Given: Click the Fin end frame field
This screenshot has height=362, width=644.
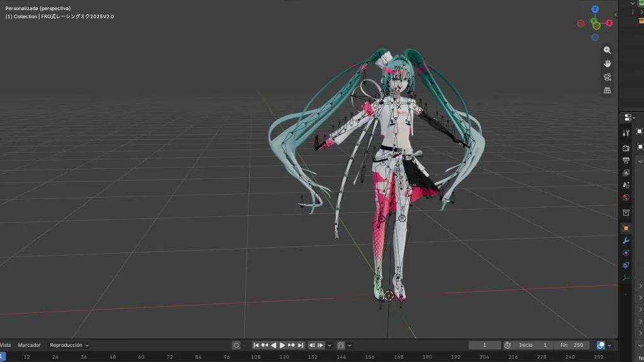Looking at the screenshot, I should (x=572, y=345).
